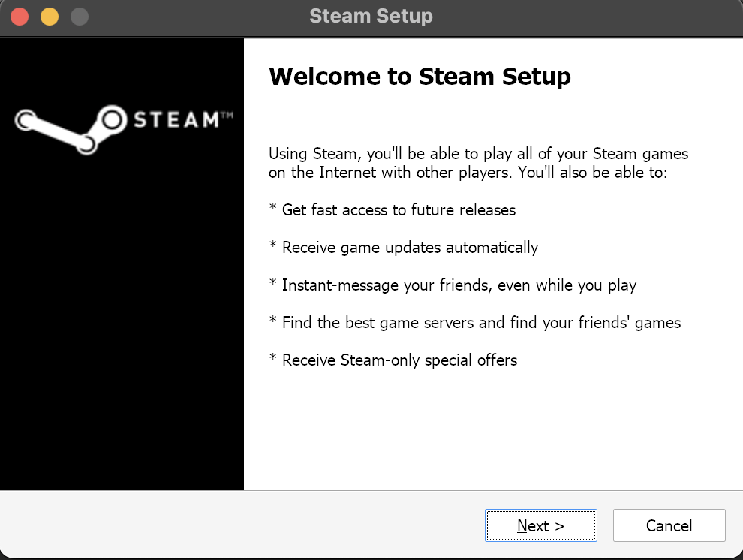Click the 'Find the best game servers' bullet
Image resolution: width=743 pixels, height=560 pixels.
tap(481, 323)
